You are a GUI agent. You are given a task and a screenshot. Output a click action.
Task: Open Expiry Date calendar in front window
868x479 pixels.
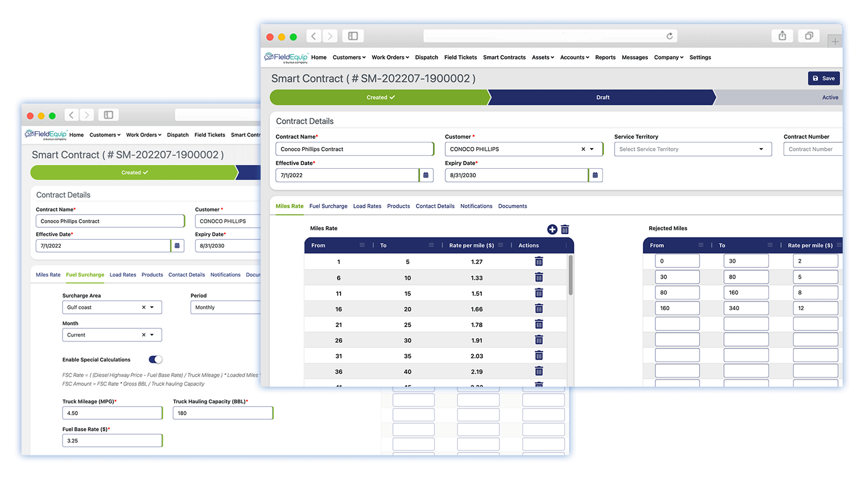coord(596,175)
